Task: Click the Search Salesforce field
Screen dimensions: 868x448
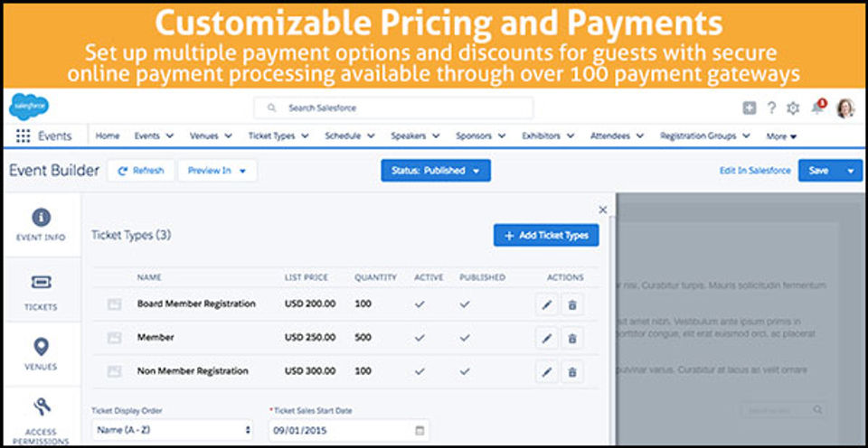Action: [x=393, y=108]
